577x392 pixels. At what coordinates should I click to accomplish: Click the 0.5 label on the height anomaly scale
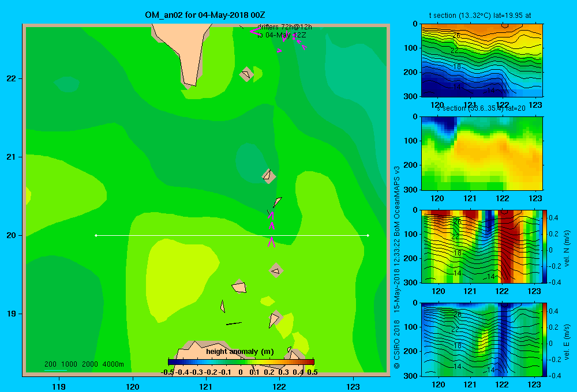(x=312, y=372)
